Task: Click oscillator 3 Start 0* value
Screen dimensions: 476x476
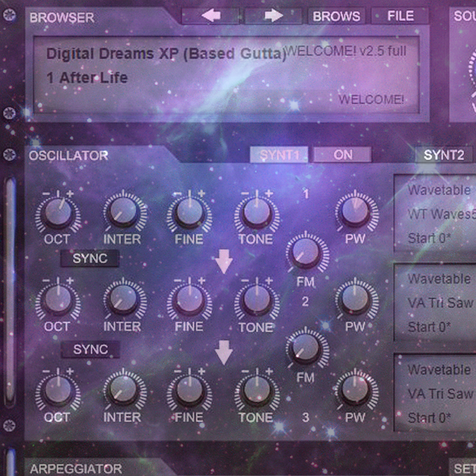Action: (x=429, y=418)
